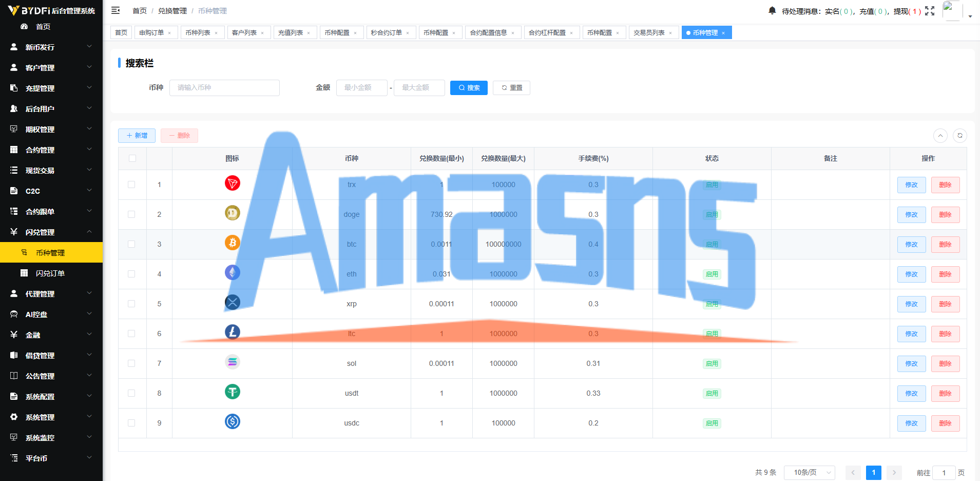Collapse sidebar with hamburger icon
Viewport: 980px width, 481px height.
tap(116, 10)
